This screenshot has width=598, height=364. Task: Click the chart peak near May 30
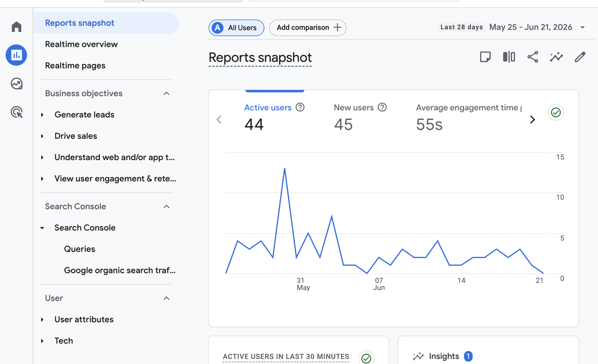coord(284,169)
